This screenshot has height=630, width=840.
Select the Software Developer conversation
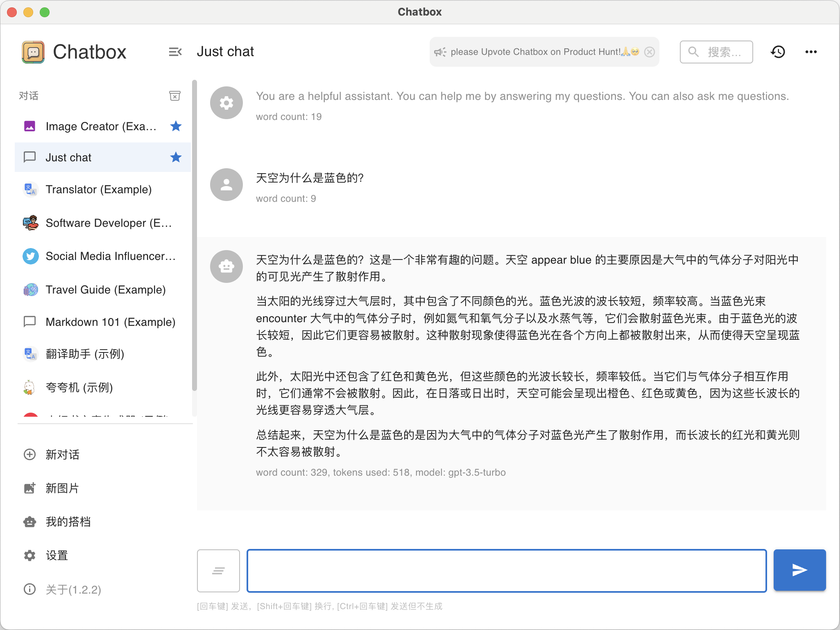[x=108, y=223]
